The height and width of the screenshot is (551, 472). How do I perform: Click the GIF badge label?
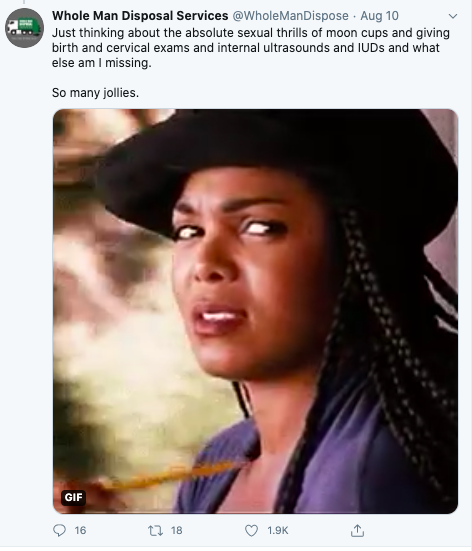point(73,497)
